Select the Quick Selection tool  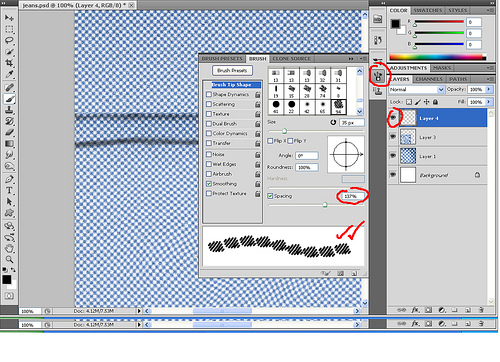(x=9, y=52)
